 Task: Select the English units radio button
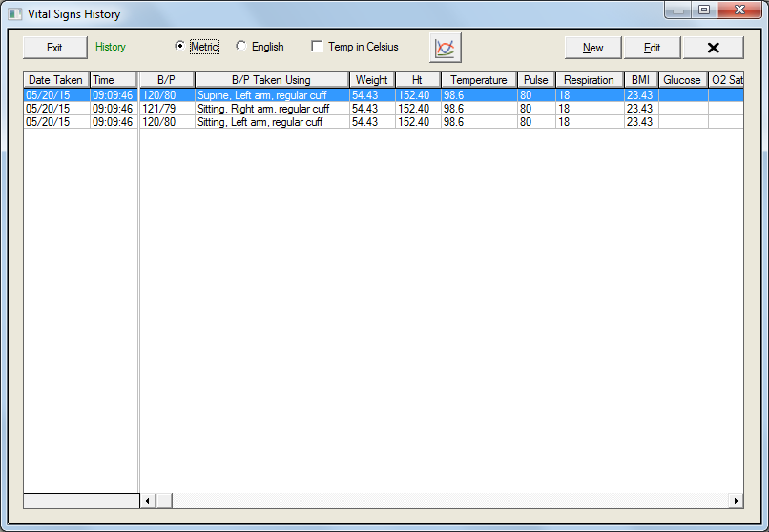point(241,47)
